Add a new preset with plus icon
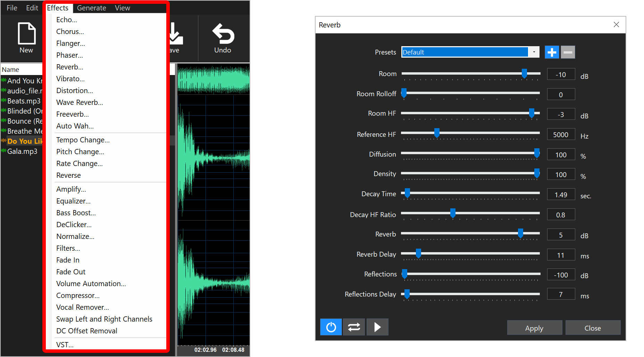 point(552,52)
